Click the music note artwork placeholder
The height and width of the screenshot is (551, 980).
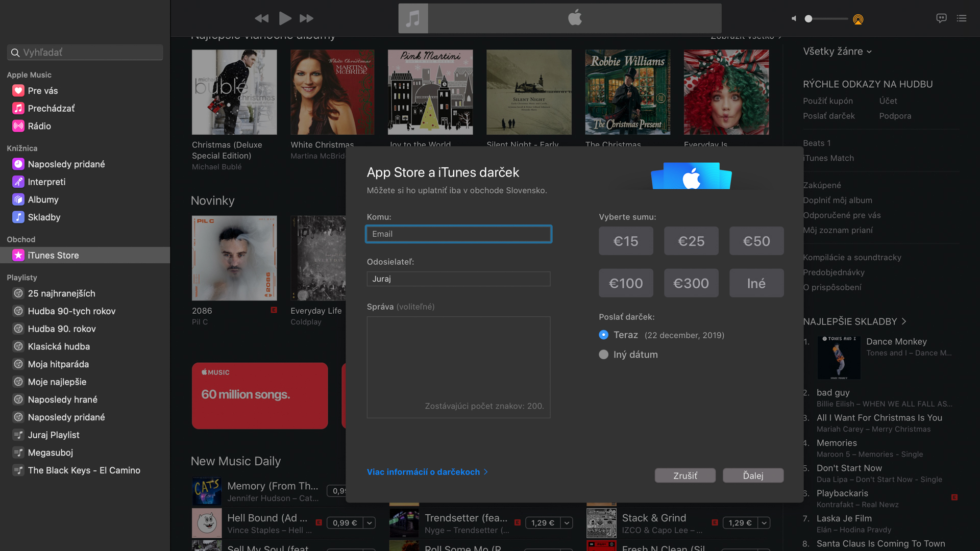(413, 18)
